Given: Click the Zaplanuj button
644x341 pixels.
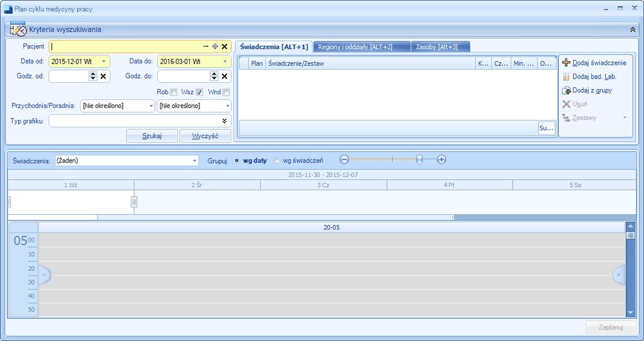Looking at the screenshot, I should click(611, 327).
